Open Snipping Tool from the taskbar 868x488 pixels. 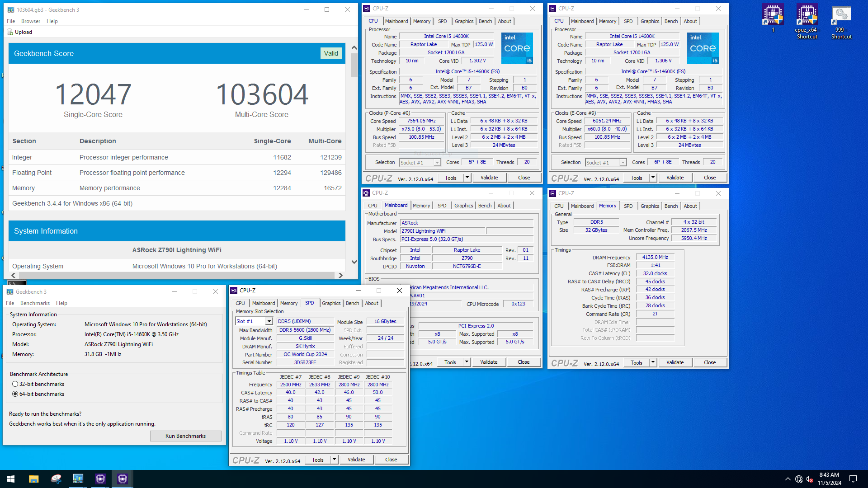[56, 479]
